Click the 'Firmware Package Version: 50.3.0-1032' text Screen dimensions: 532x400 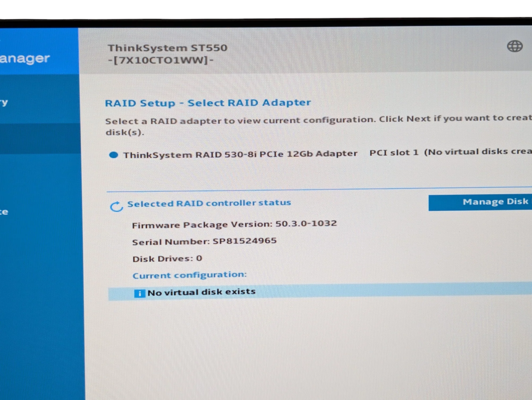tap(234, 224)
